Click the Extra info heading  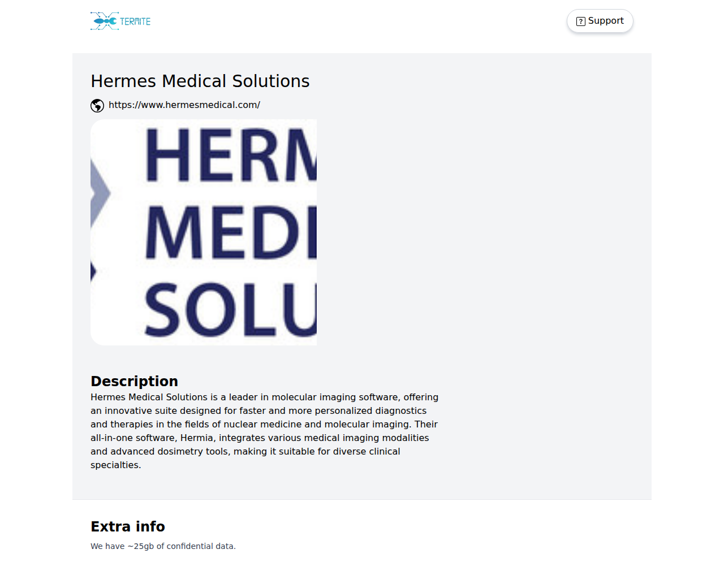[x=128, y=526]
